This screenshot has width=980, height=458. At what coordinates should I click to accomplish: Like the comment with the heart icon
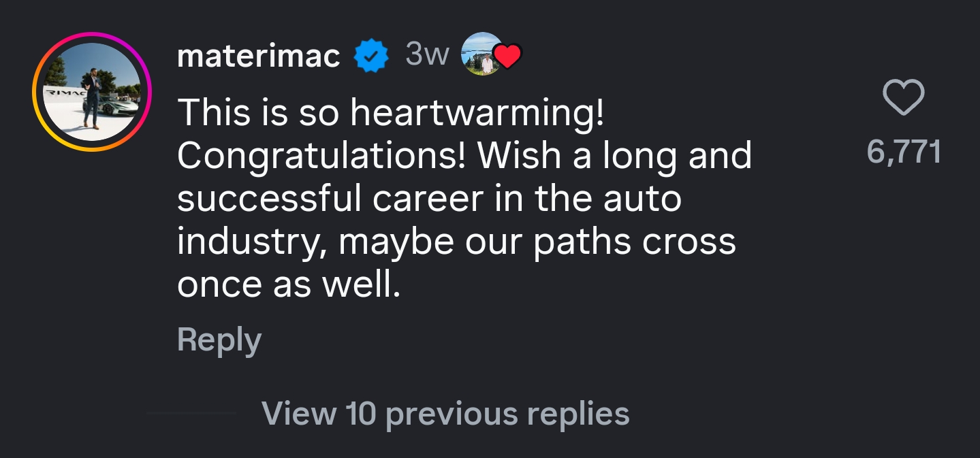(x=903, y=98)
